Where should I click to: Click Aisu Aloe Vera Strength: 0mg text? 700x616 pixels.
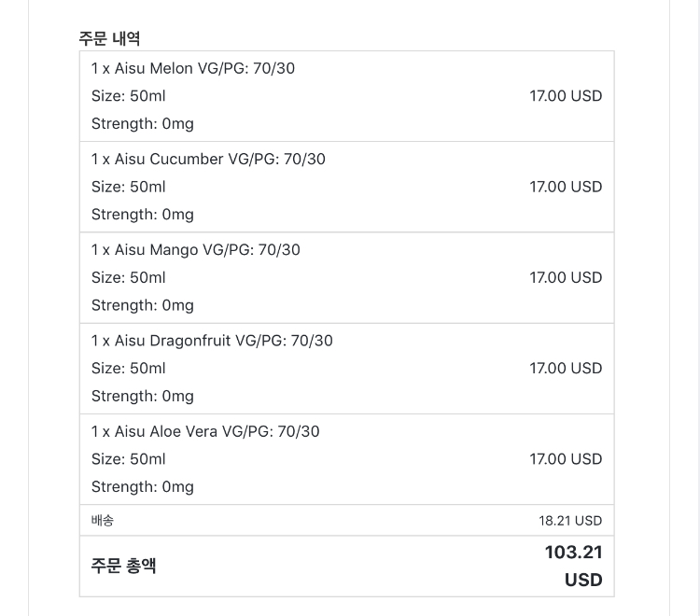point(143,487)
